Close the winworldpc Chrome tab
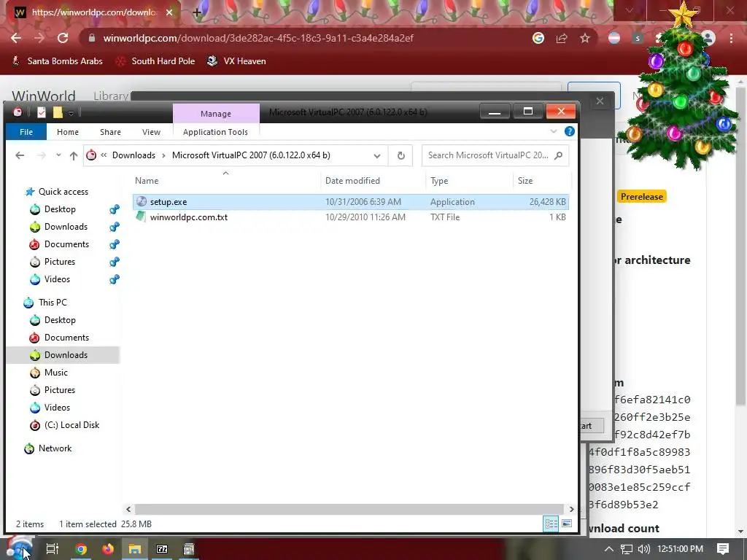This screenshot has width=747, height=560. [169, 12]
